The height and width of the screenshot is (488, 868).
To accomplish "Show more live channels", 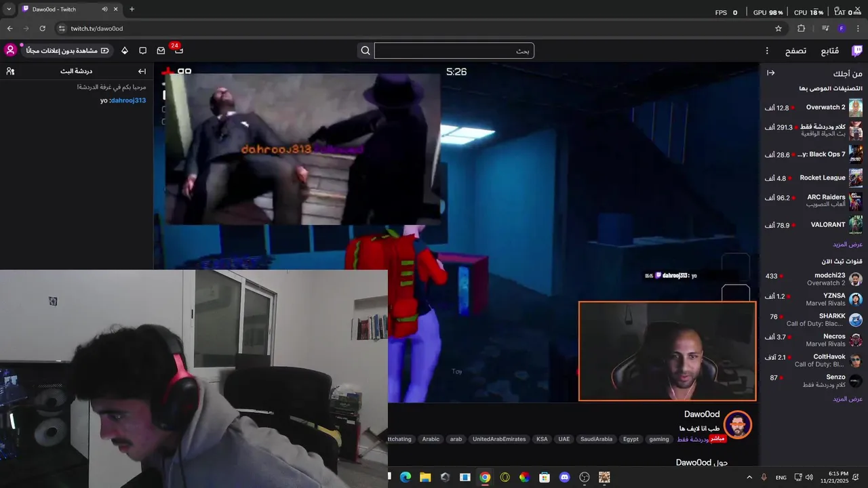I will coord(847,399).
